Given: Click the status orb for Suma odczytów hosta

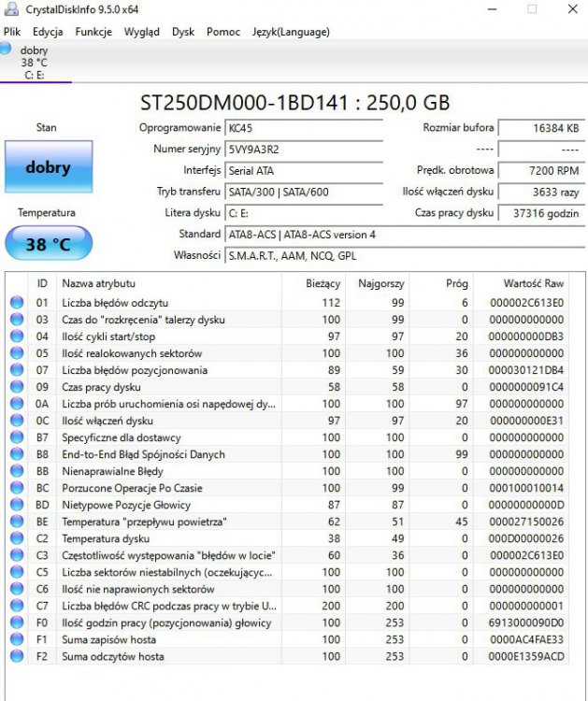Looking at the screenshot, I should (17, 656).
